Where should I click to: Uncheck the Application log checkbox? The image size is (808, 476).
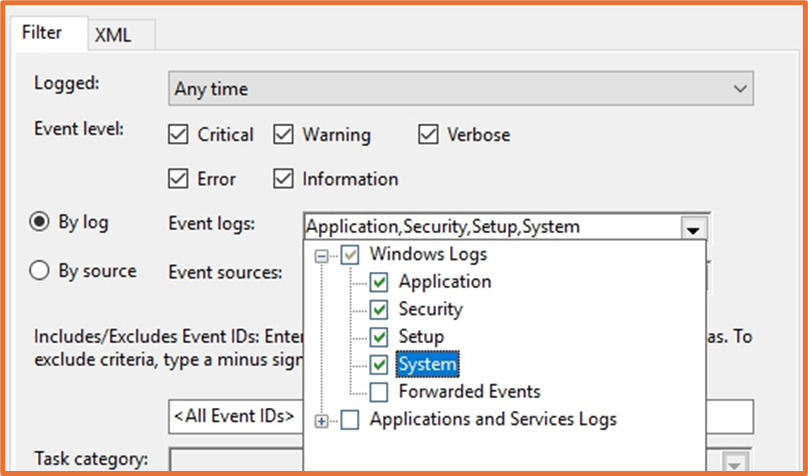(379, 282)
